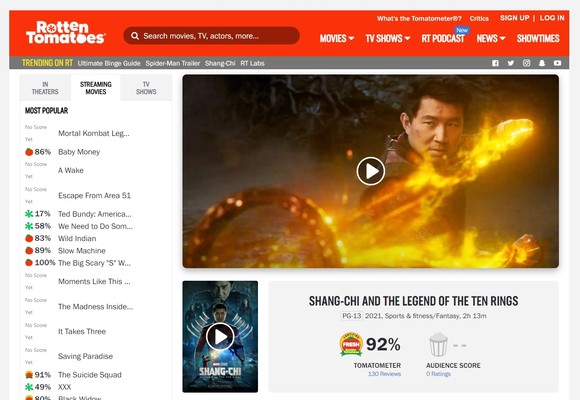Click the New badge above RT Podcast
The width and height of the screenshot is (580, 400).
(462, 30)
